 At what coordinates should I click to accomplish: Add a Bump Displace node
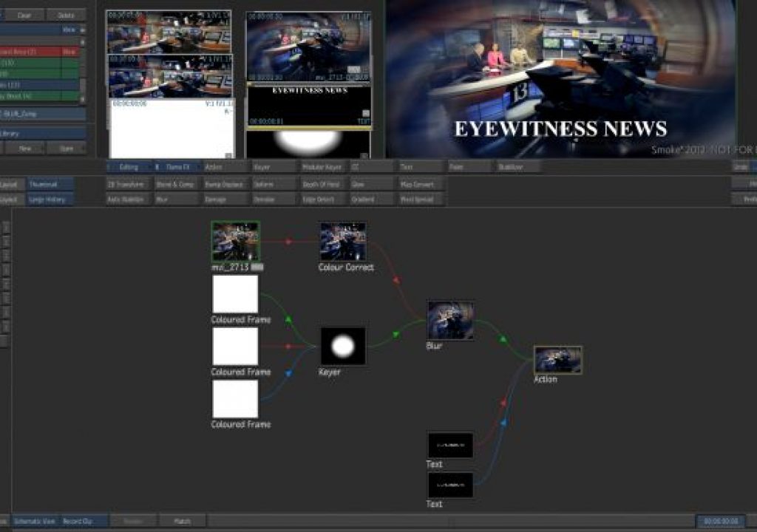pyautogui.click(x=226, y=185)
